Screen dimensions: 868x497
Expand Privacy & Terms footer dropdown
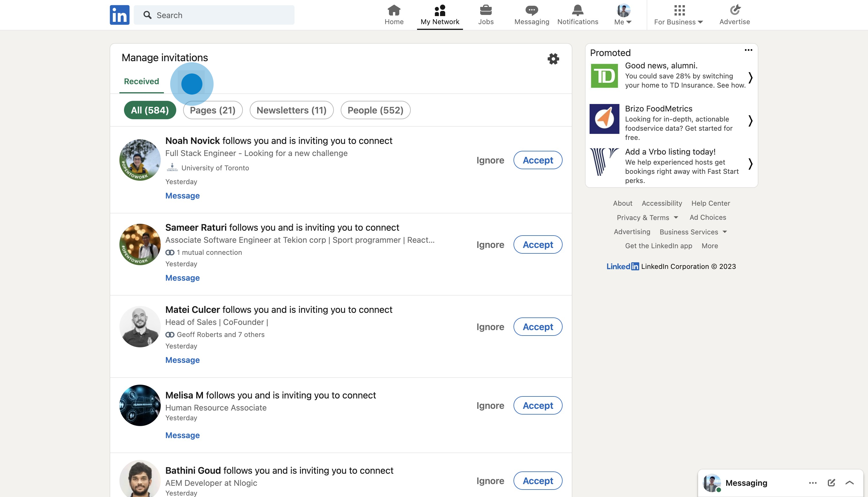(647, 217)
